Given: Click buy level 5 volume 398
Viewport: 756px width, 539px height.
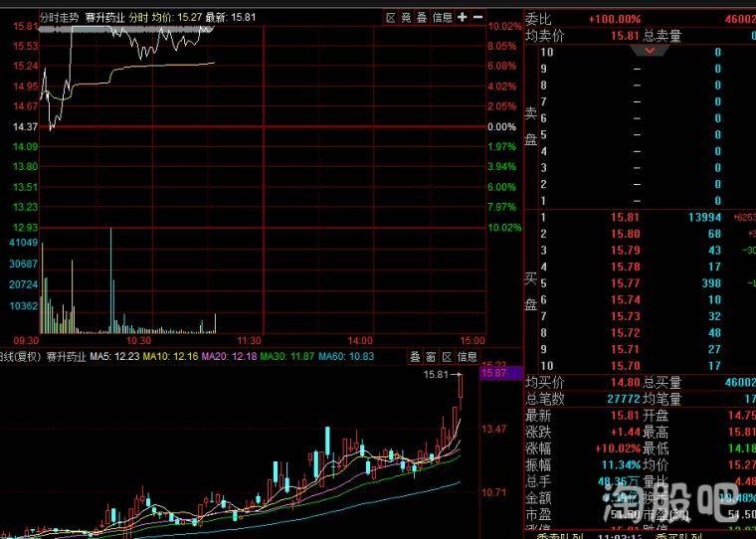Looking at the screenshot, I should pos(711,283).
